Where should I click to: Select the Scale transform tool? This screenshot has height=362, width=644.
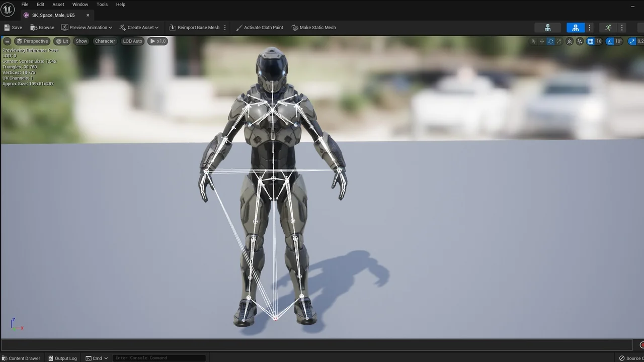point(559,41)
